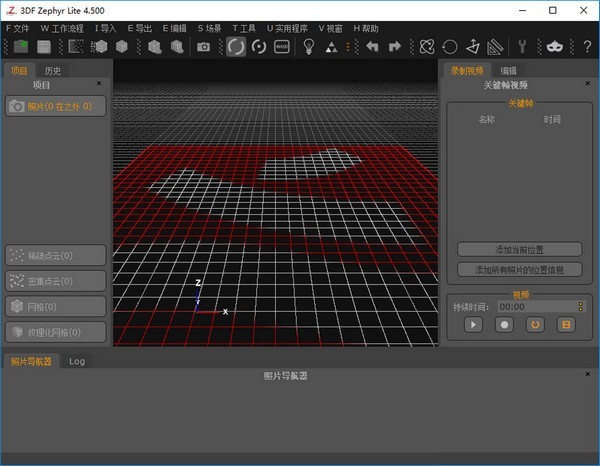Click the wrench settings icon
The width and height of the screenshot is (600, 466).
pyautogui.click(x=521, y=46)
